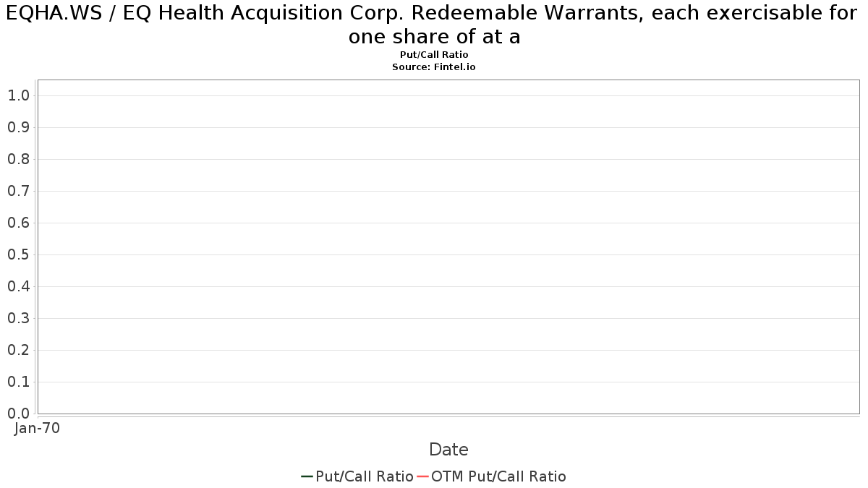Click the Put/Call Ratio subtitle text
Image resolution: width=868 pixels, height=488 pixels.
pos(434,55)
